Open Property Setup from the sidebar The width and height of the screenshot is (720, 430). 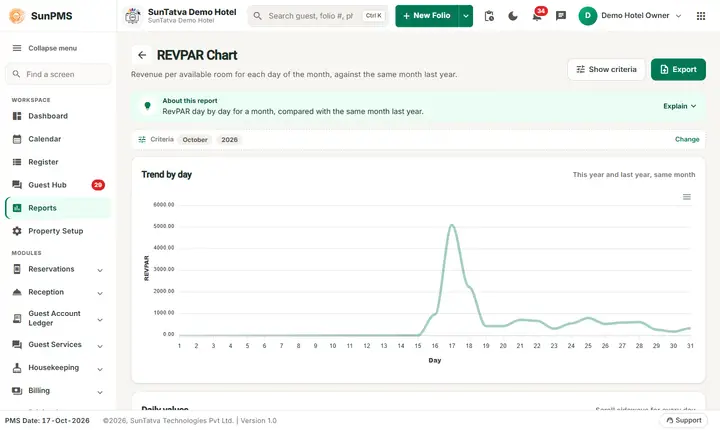[58, 231]
